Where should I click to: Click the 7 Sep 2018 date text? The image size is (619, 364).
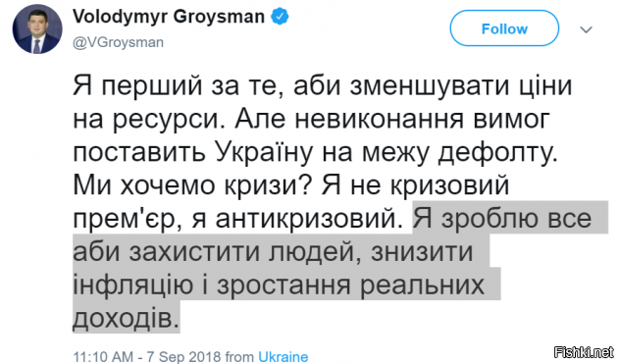click(x=183, y=357)
